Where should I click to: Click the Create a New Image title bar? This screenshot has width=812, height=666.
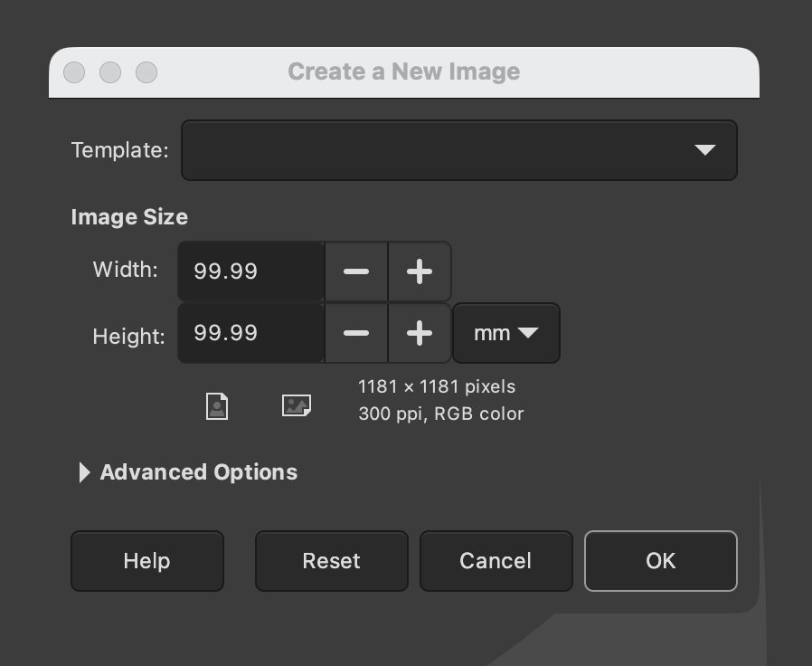click(x=403, y=71)
